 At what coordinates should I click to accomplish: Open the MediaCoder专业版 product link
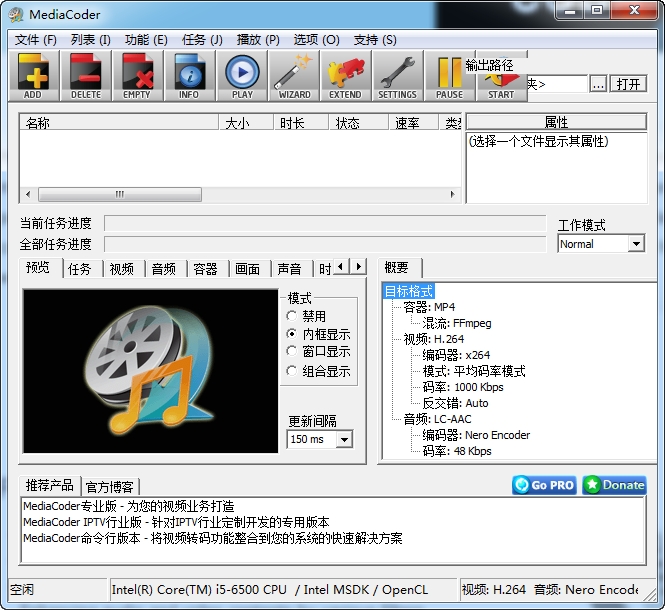[129, 506]
